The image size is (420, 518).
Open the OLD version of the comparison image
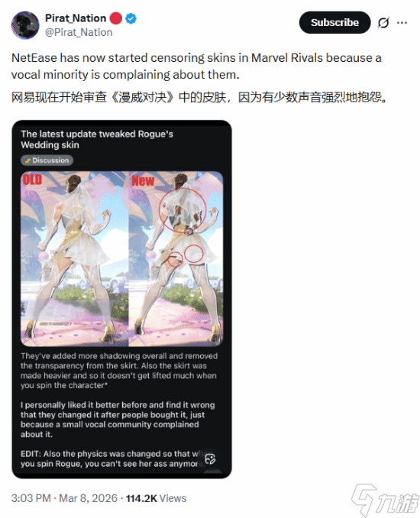point(74,259)
